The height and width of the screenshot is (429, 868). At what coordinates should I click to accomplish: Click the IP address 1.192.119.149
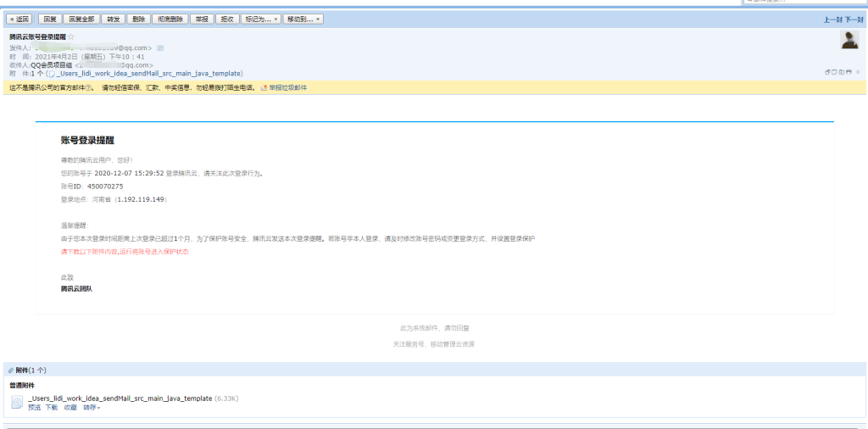click(142, 199)
